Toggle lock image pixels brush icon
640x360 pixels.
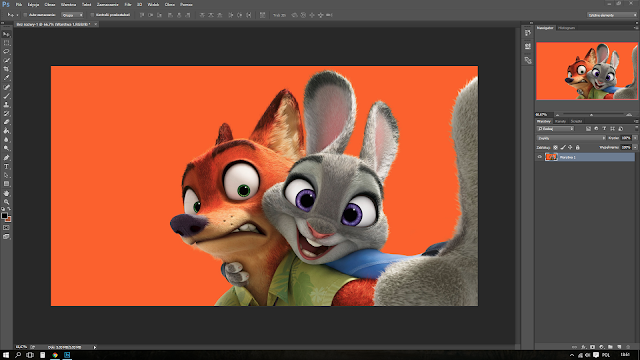point(563,147)
